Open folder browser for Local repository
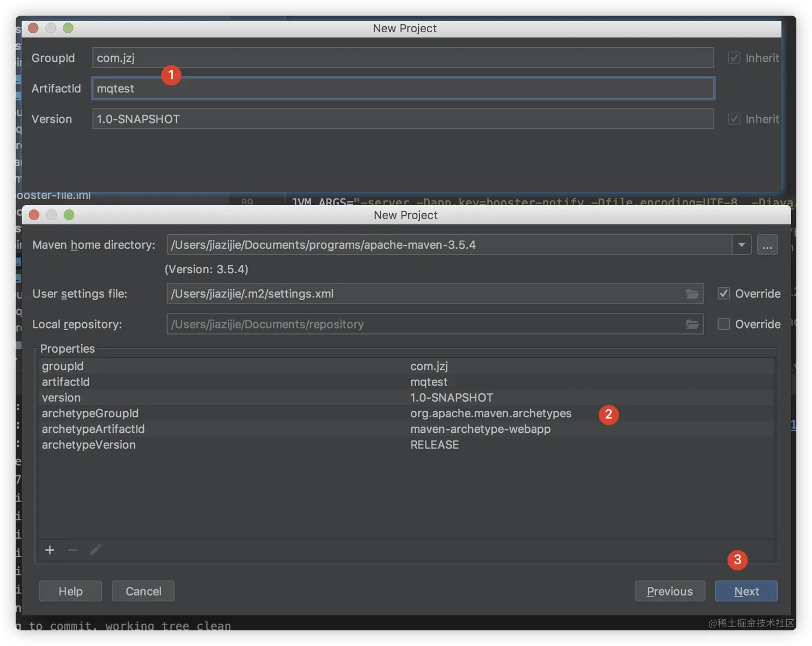The width and height of the screenshot is (812, 646). click(x=692, y=324)
